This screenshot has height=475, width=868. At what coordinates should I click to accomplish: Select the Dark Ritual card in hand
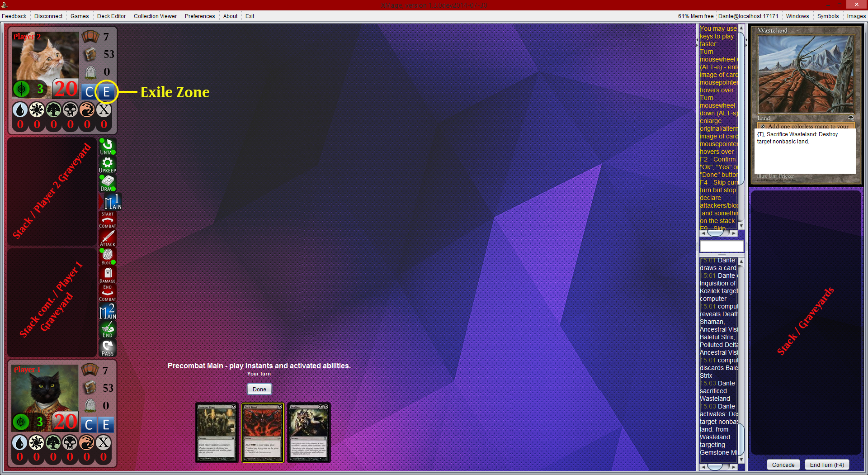pyautogui.click(x=263, y=432)
